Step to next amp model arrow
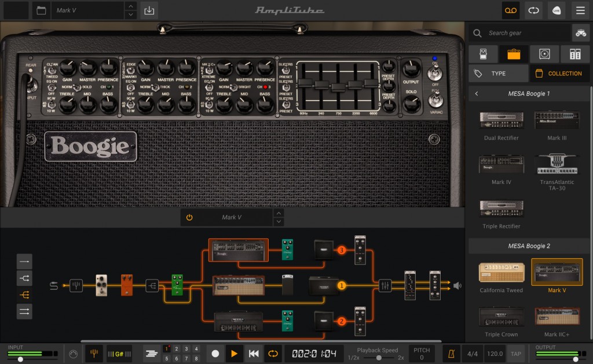Screen dimensions: 593x364 [279, 222]
